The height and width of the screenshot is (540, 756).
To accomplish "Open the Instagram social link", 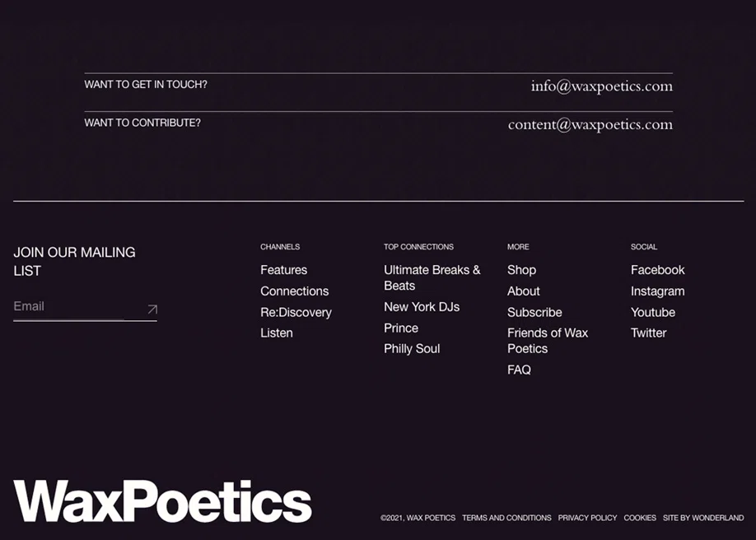I will click(x=657, y=291).
